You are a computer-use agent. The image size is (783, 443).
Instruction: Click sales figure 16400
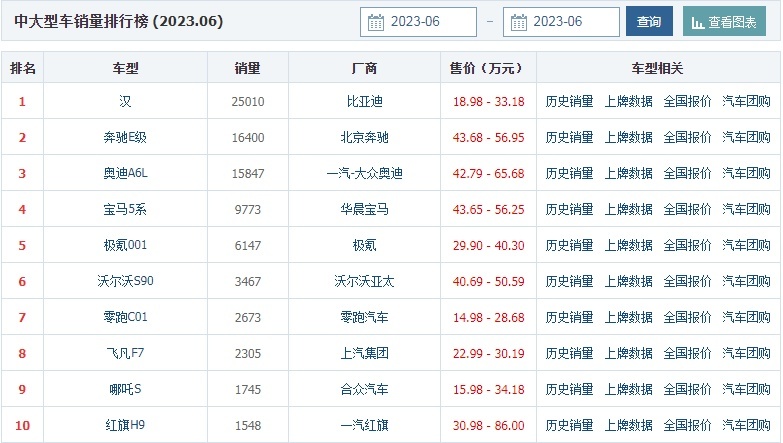point(248,138)
